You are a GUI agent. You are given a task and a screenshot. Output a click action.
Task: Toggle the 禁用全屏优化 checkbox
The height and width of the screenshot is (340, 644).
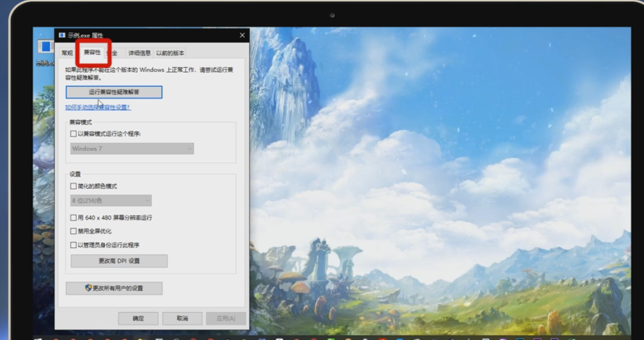click(x=73, y=232)
